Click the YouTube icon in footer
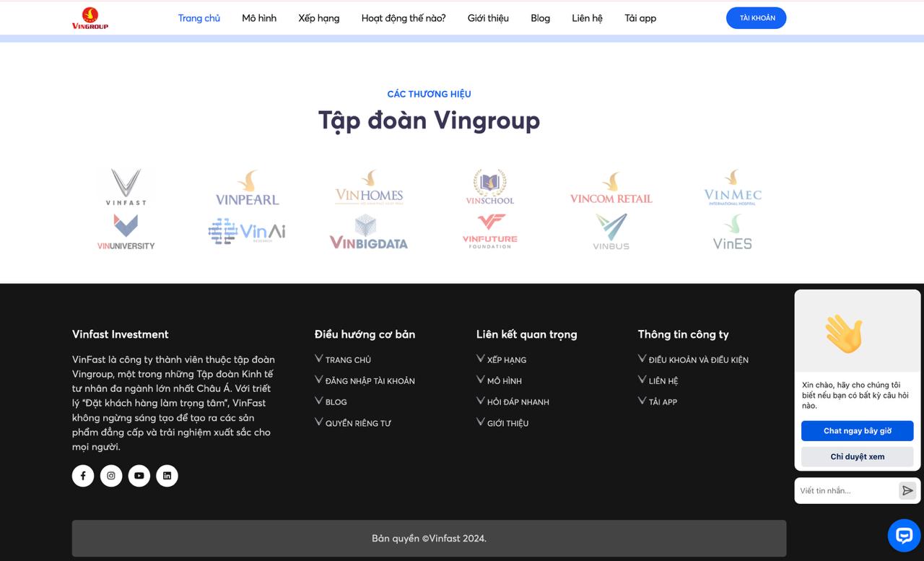The image size is (924, 561). point(139,476)
